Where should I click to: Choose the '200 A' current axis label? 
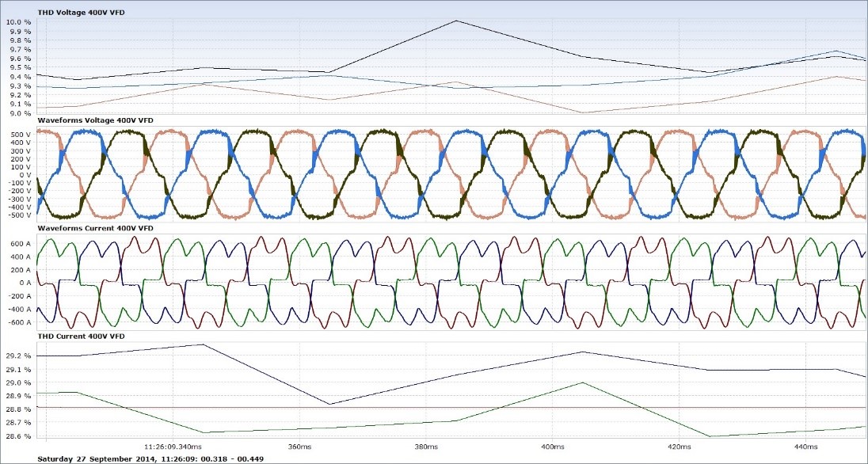click(21, 270)
